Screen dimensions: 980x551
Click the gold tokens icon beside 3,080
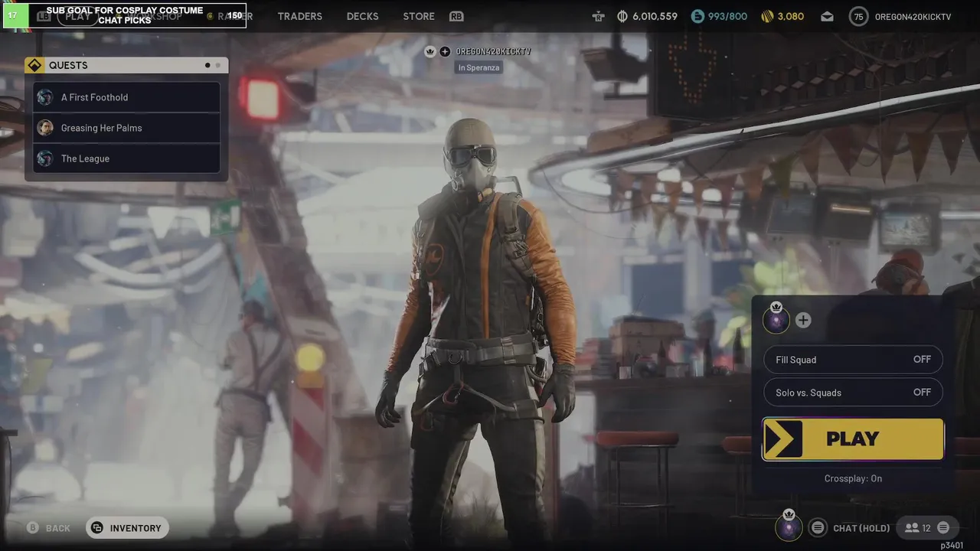click(768, 16)
